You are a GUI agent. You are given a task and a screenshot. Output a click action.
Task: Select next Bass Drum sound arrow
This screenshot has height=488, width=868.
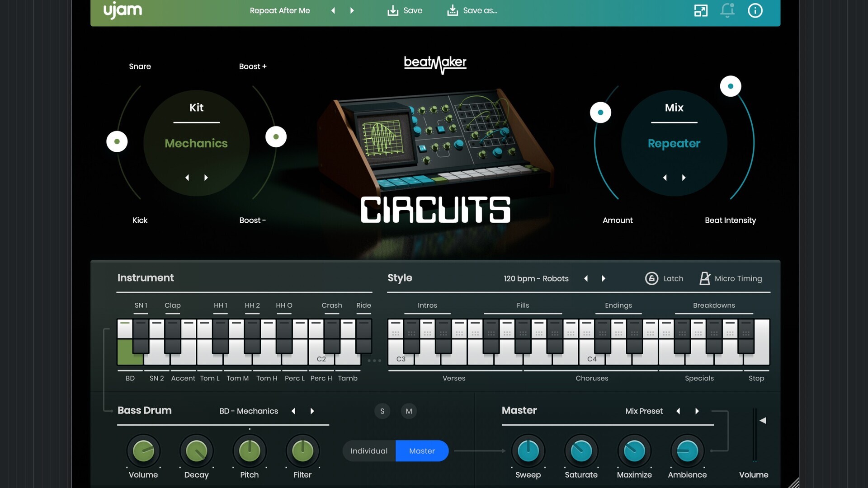(312, 411)
